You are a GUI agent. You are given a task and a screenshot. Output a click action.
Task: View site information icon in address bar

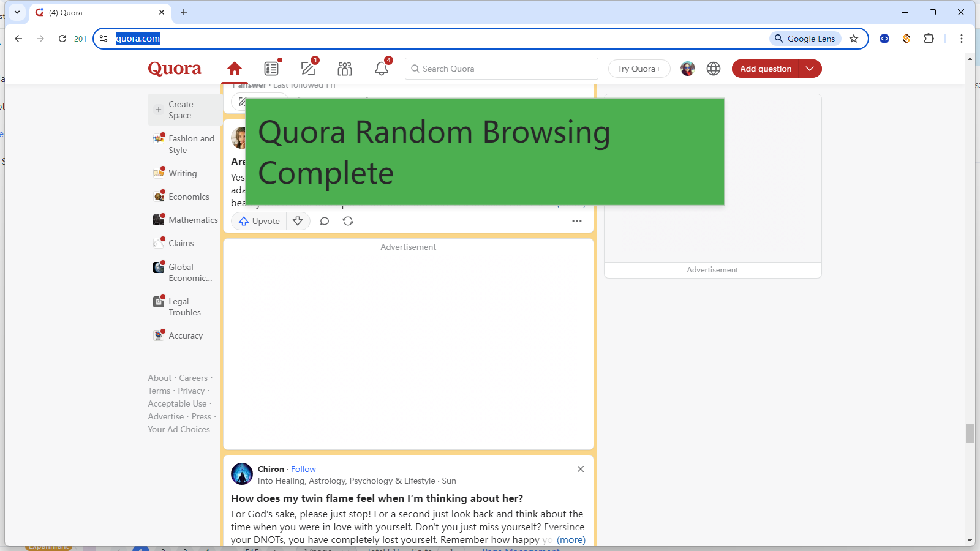104,39
